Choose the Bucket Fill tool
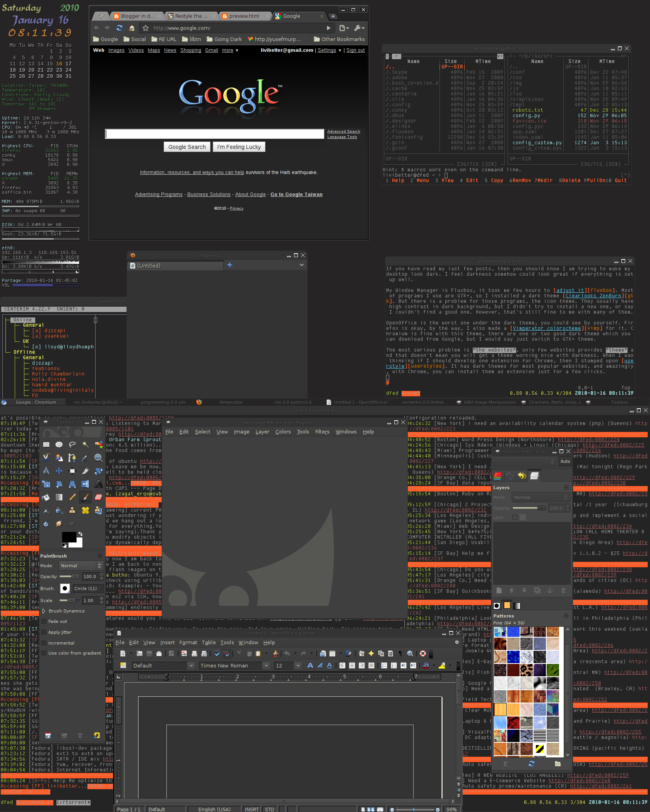 click(46, 497)
